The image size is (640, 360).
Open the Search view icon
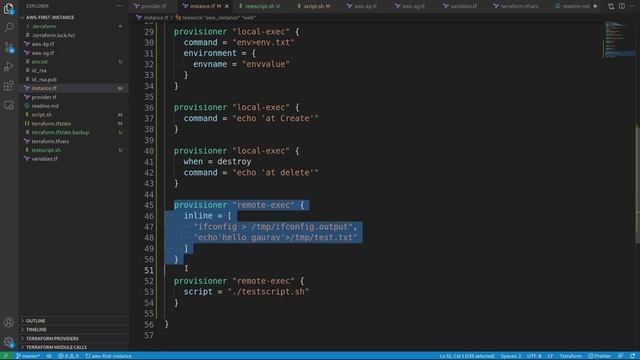pos(9,27)
